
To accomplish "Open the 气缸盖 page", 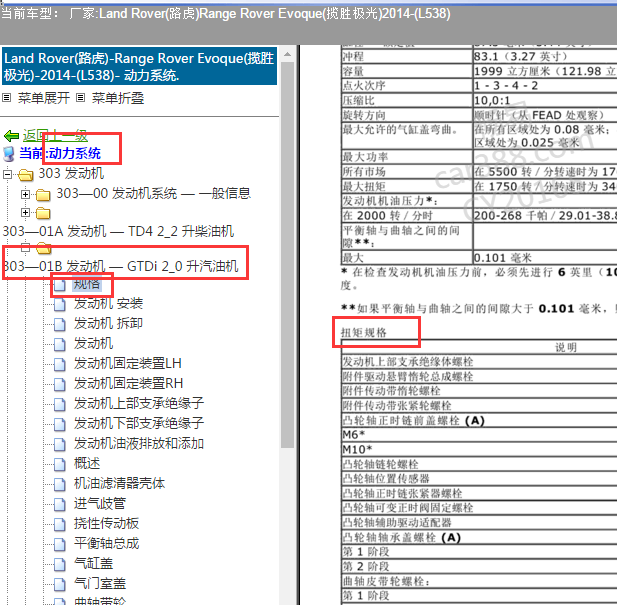I will [93, 564].
